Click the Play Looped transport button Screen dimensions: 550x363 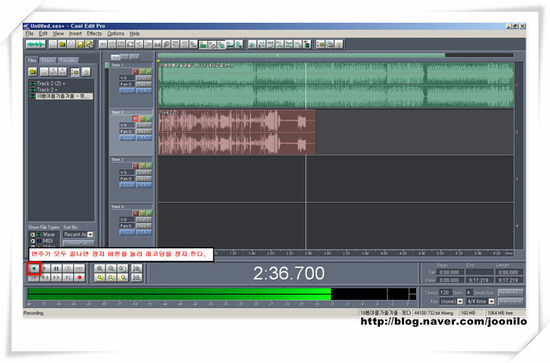click(79, 268)
